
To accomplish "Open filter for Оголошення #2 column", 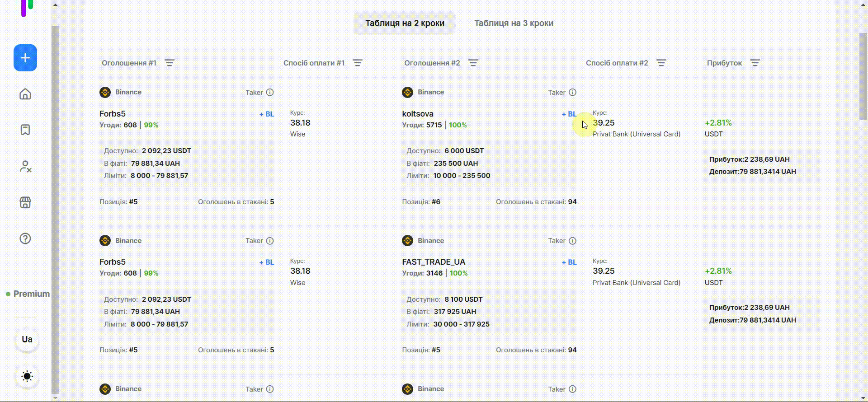I will [473, 63].
